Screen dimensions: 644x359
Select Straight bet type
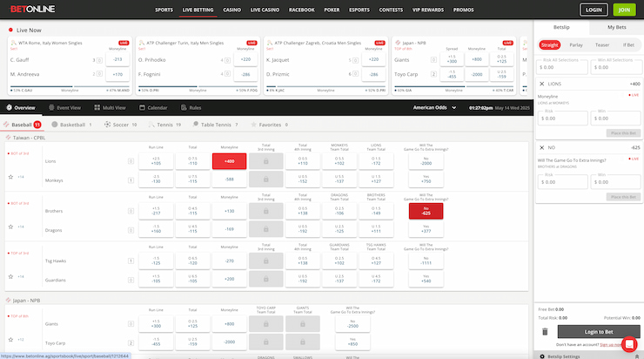pos(549,44)
